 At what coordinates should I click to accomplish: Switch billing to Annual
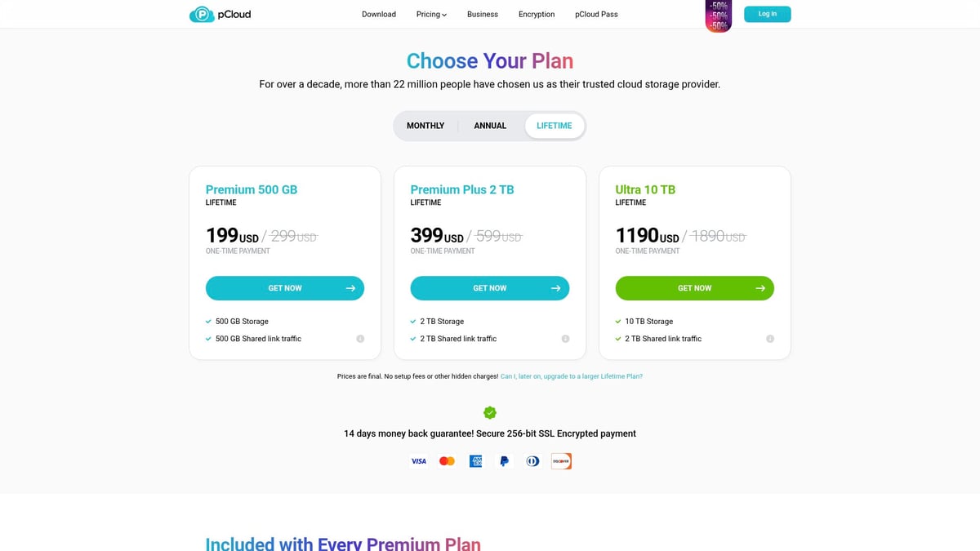coord(490,126)
